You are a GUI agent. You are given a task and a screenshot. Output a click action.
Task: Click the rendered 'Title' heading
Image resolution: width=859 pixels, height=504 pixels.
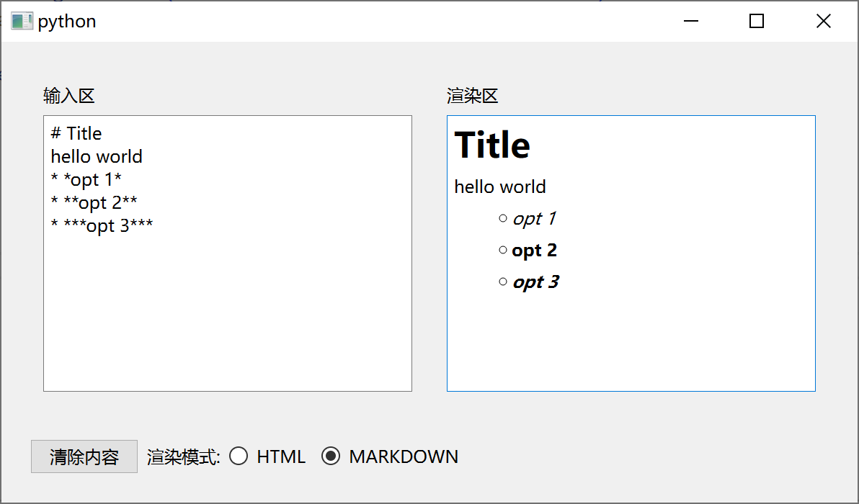pos(492,145)
